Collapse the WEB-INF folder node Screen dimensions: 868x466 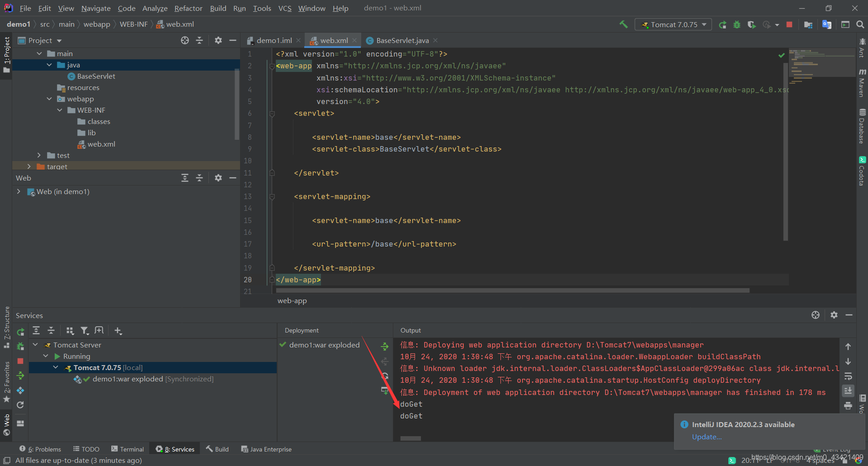(60, 110)
